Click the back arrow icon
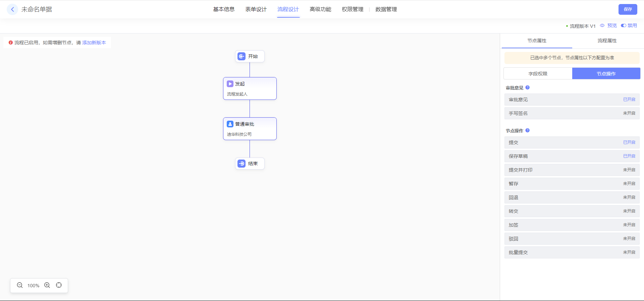 coord(12,9)
